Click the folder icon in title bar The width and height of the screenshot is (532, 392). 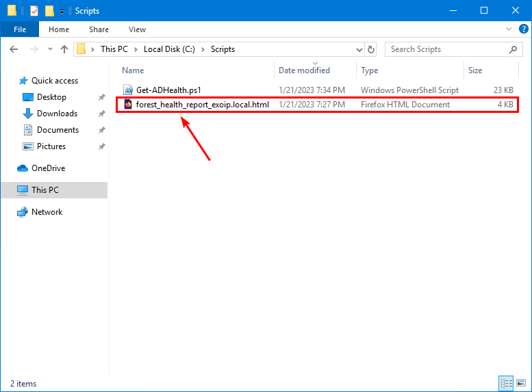[12, 10]
